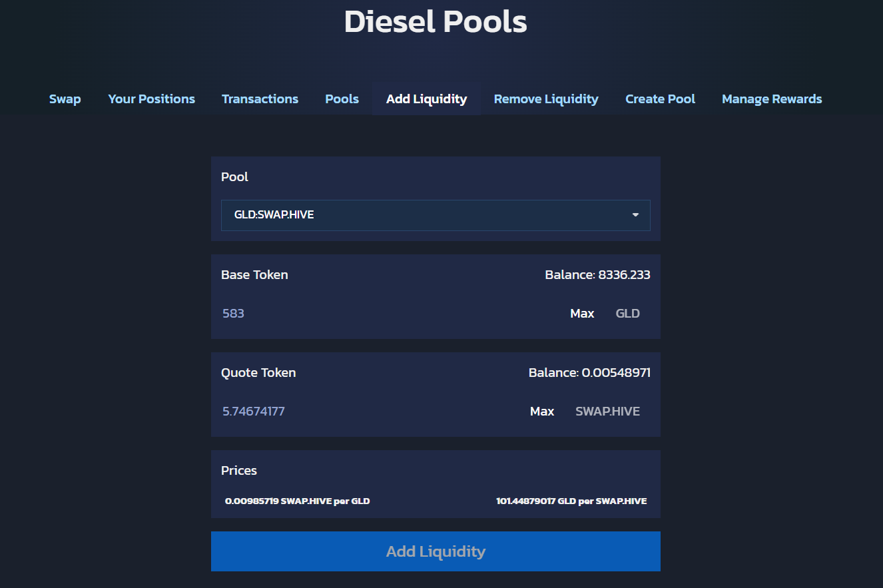
Task: Switch to the Swap tab
Action: click(65, 99)
